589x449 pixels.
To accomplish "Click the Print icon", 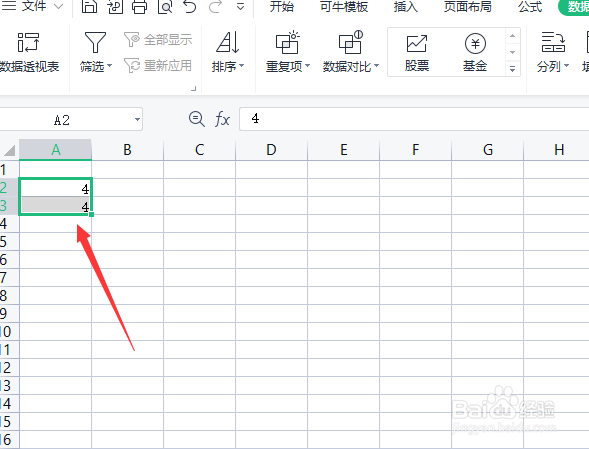I will point(139,6).
